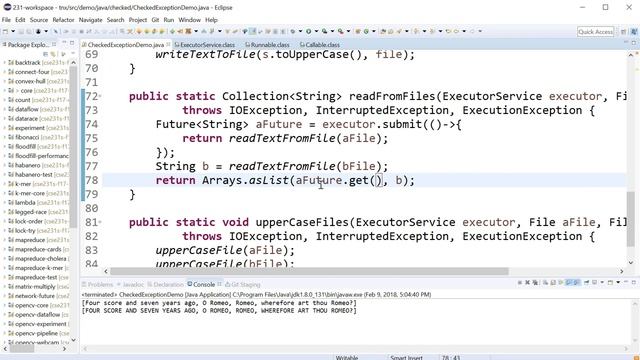
Task: Click the Pin Console icon
Action: click(587, 282)
